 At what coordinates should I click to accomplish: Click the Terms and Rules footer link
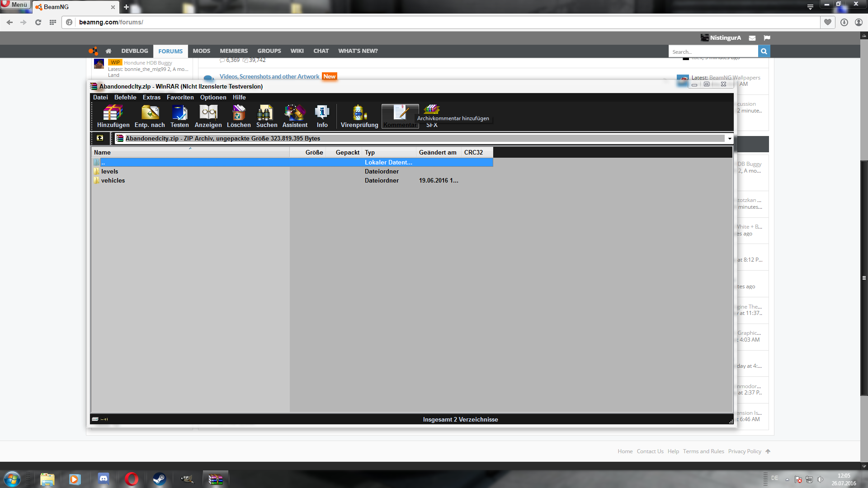pos(703,451)
